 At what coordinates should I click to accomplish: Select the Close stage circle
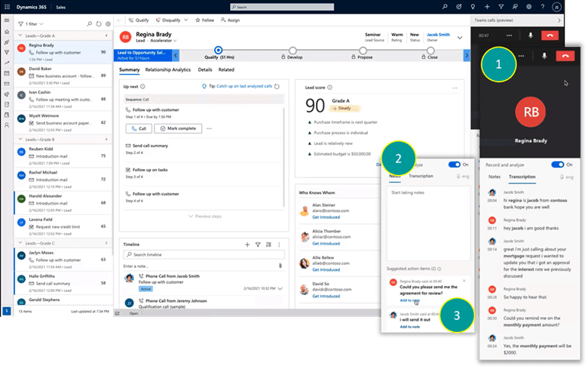pos(430,51)
